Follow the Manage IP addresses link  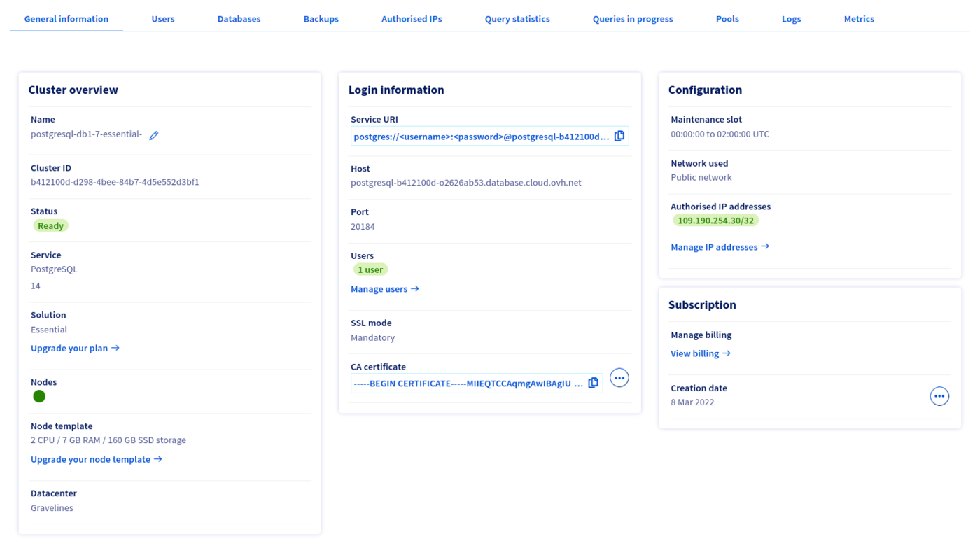pos(720,247)
